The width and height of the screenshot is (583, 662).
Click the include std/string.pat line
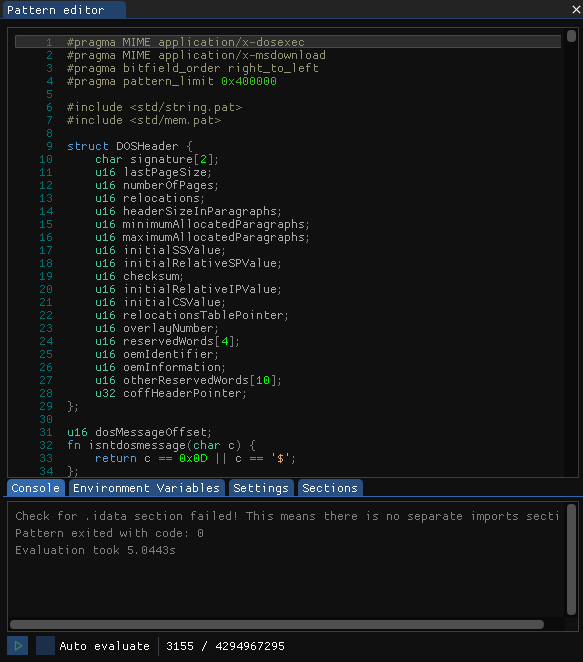(x=155, y=107)
